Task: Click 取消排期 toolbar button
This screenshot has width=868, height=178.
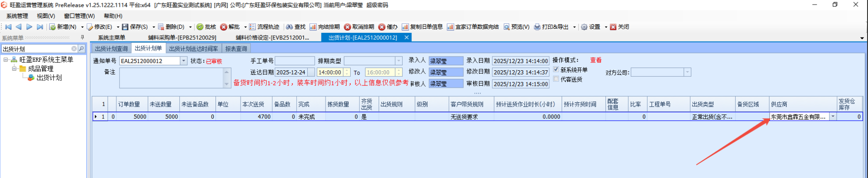Action: [359, 27]
